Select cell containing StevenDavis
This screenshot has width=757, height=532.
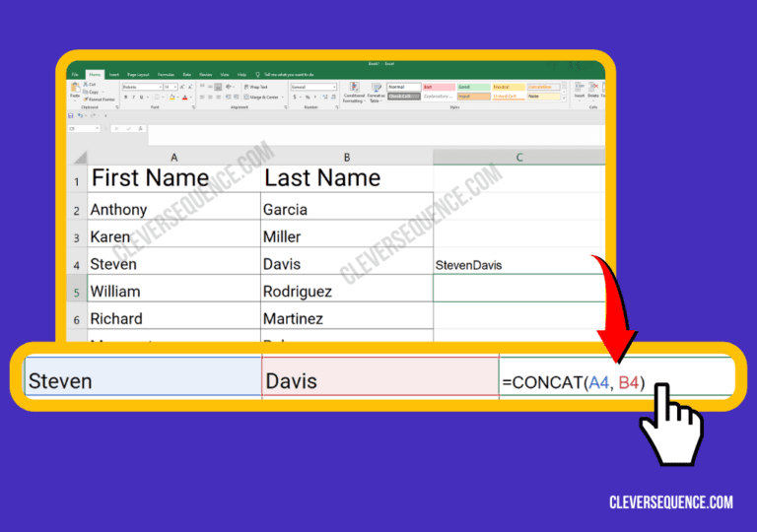coord(519,261)
